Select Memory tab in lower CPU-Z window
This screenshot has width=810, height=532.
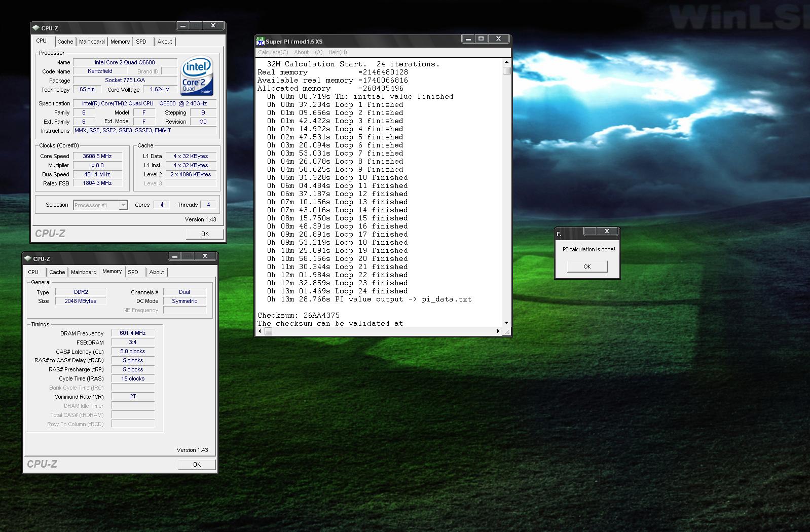pyautogui.click(x=112, y=271)
